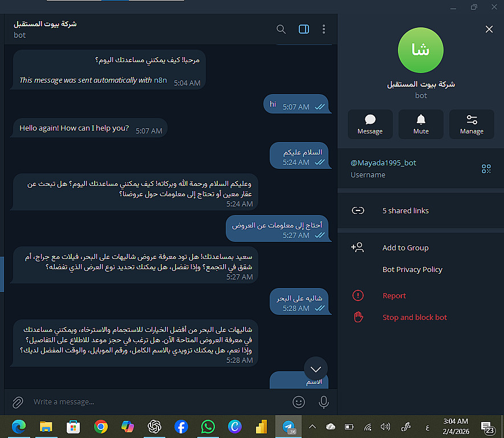Toggle the right info sidebar panel
This screenshot has height=438, width=504.
pyautogui.click(x=304, y=29)
